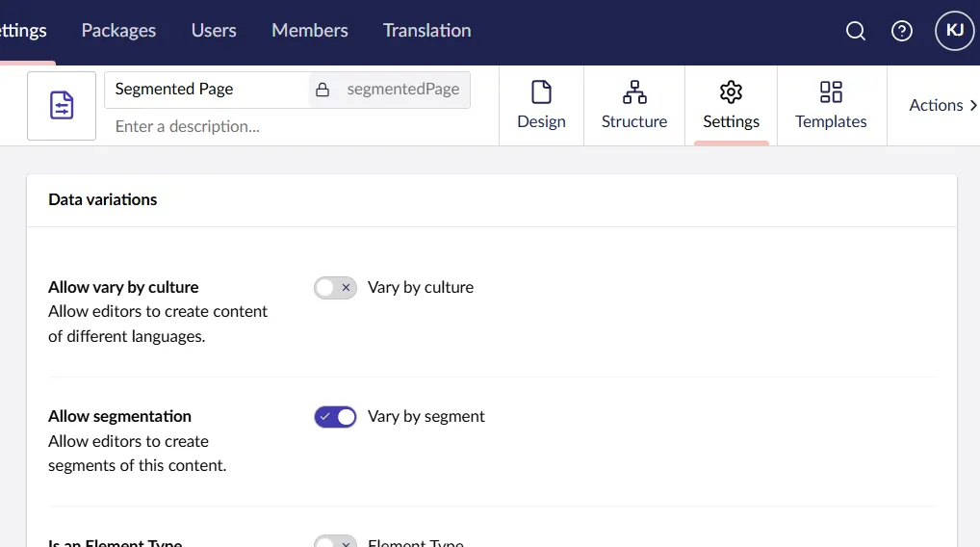Disable the Vary by segment toggle
Image resolution: width=980 pixels, height=547 pixels.
335,416
